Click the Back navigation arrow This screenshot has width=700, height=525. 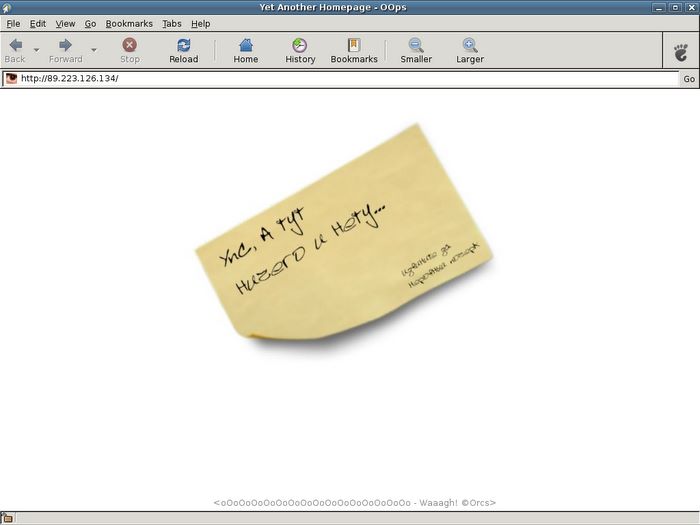click(x=16, y=50)
